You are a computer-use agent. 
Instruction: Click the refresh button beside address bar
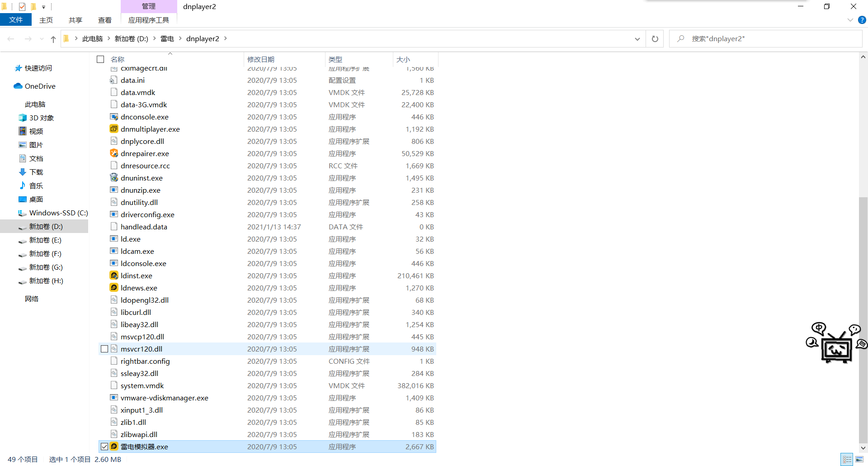point(655,39)
